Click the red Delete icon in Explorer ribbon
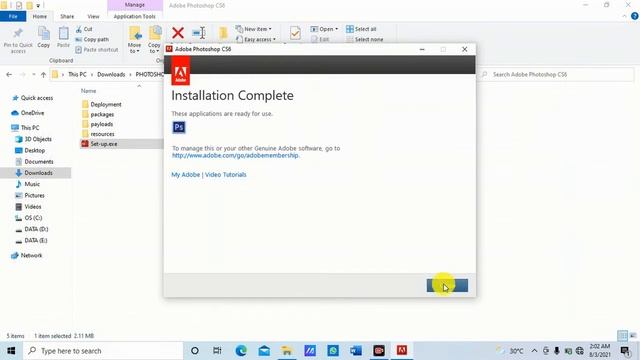The image size is (640, 360). pos(178,33)
